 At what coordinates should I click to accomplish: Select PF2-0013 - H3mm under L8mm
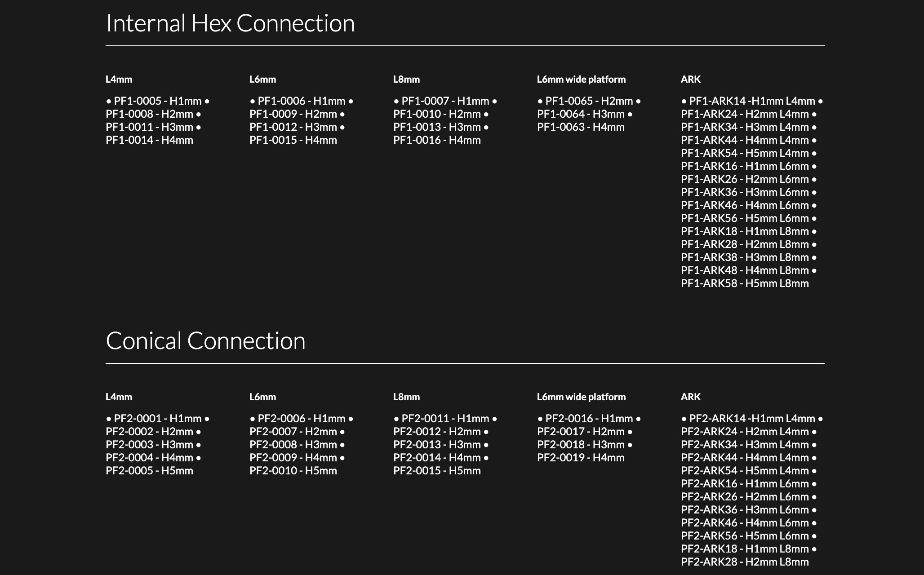pos(437,445)
